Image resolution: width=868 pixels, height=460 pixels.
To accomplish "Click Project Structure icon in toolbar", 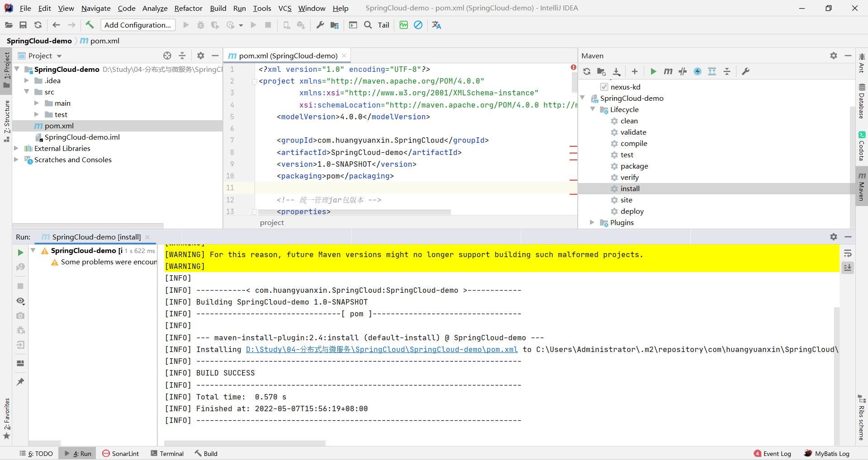I will pyautogui.click(x=335, y=25).
